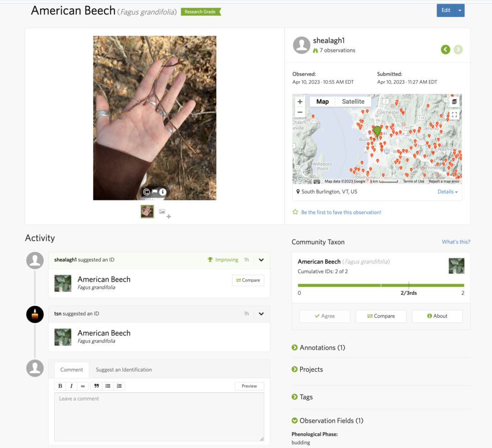Expand the Annotations (1) section
The image size is (492, 448).
click(322, 348)
